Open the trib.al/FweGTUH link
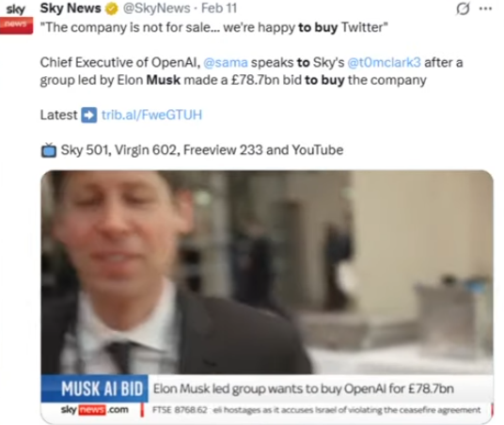The image size is (504, 425). click(x=151, y=115)
